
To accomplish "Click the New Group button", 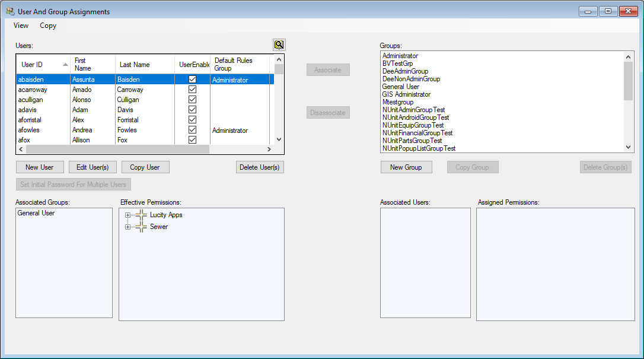I will (406, 167).
